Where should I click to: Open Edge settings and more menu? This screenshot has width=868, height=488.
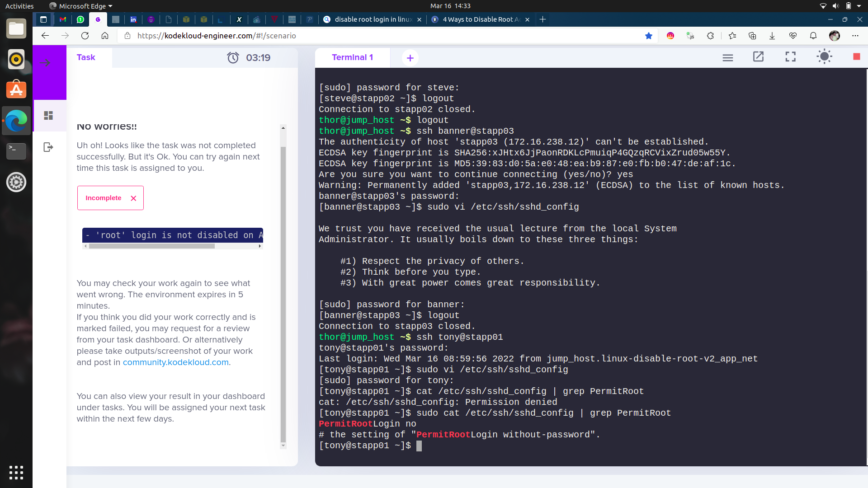pos(855,36)
